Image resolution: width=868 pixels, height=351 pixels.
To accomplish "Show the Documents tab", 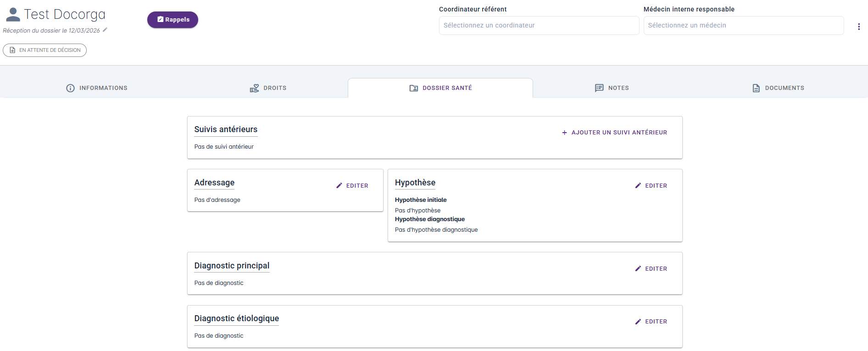I will (x=778, y=88).
